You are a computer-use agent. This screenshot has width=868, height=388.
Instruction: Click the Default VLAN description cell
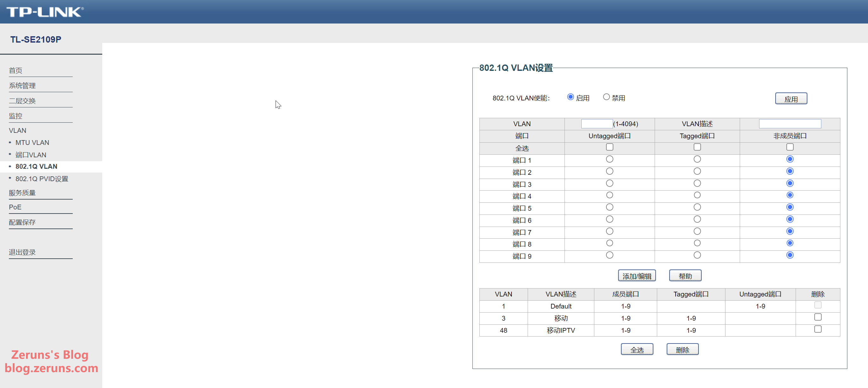561,306
